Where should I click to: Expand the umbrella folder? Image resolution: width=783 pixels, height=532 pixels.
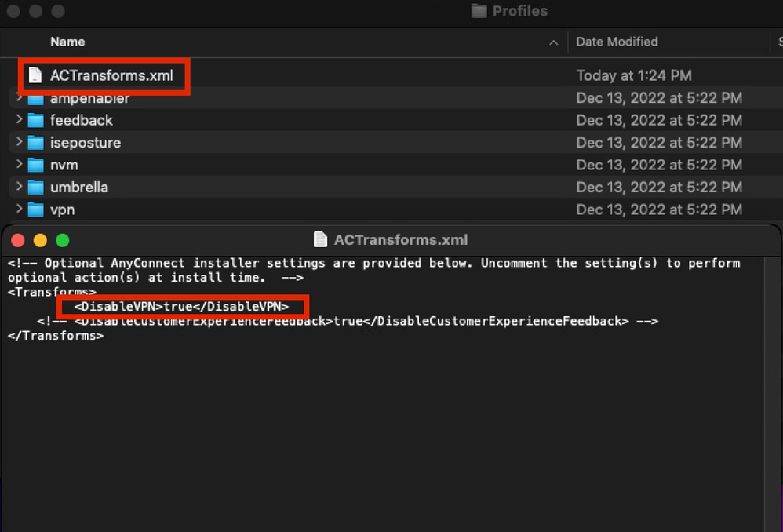[x=20, y=188]
